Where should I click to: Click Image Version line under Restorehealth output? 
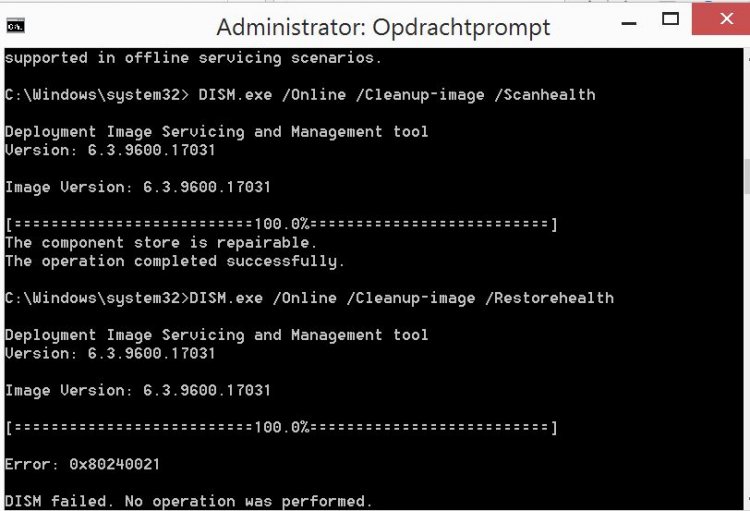(138, 390)
